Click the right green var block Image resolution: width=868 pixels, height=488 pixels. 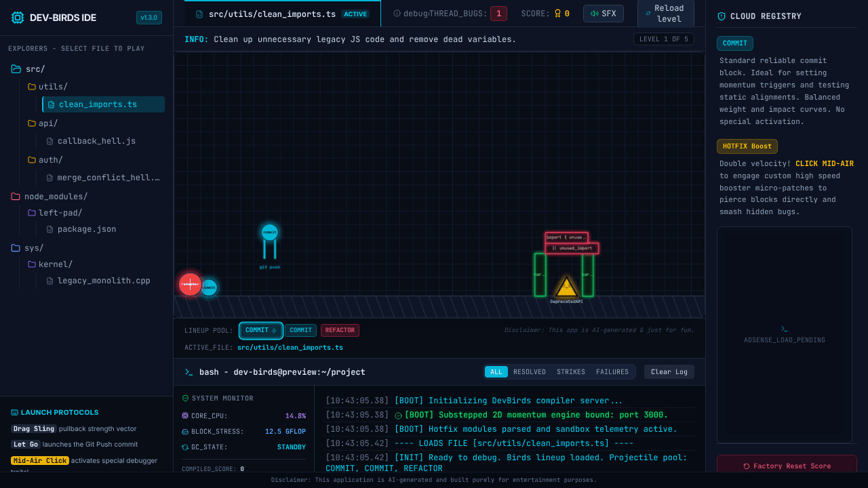click(x=588, y=274)
